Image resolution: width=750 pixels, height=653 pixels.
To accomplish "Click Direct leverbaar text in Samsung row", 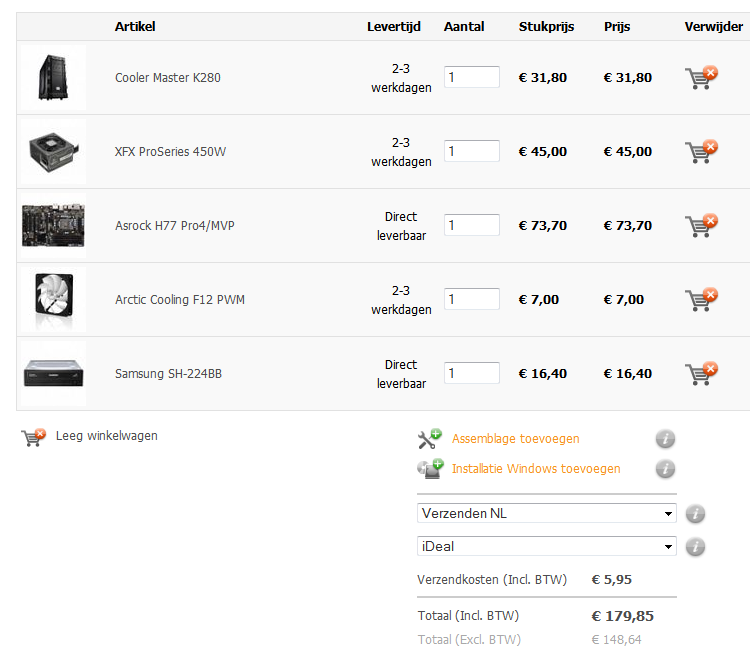I will (401, 374).
